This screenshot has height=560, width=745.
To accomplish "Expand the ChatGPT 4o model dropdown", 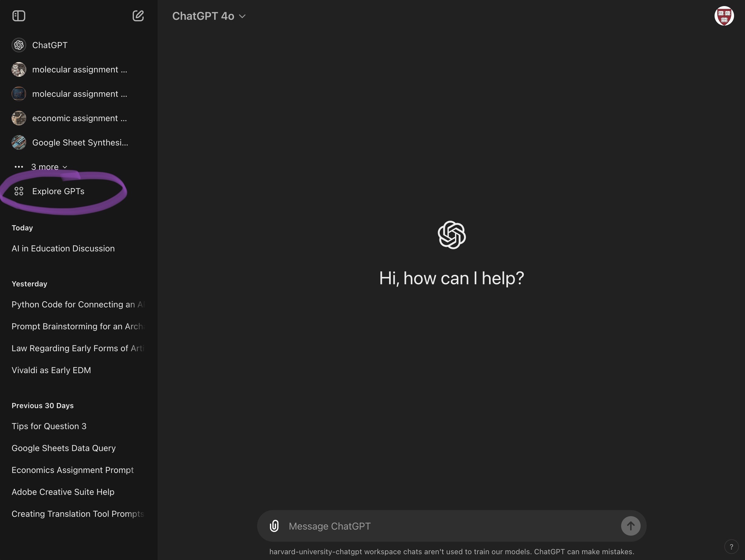I will (x=209, y=16).
